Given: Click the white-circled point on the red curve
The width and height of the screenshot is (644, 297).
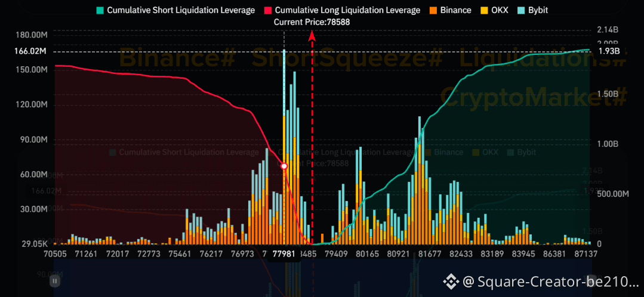Looking at the screenshot, I should [284, 166].
